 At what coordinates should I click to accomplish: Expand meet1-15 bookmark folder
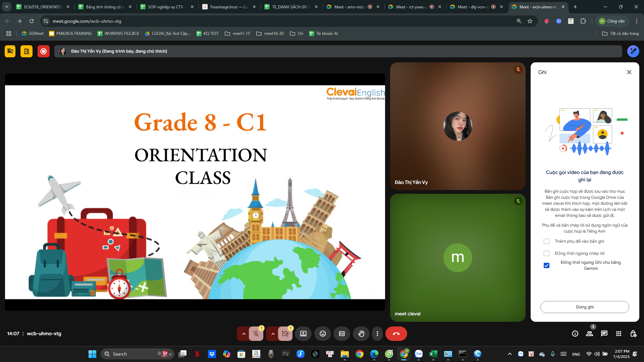pos(237,34)
